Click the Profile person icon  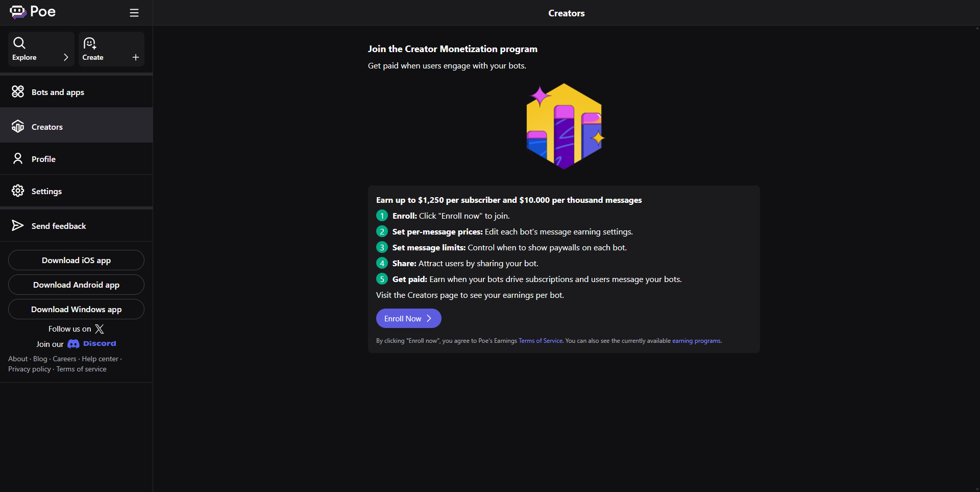pos(18,159)
